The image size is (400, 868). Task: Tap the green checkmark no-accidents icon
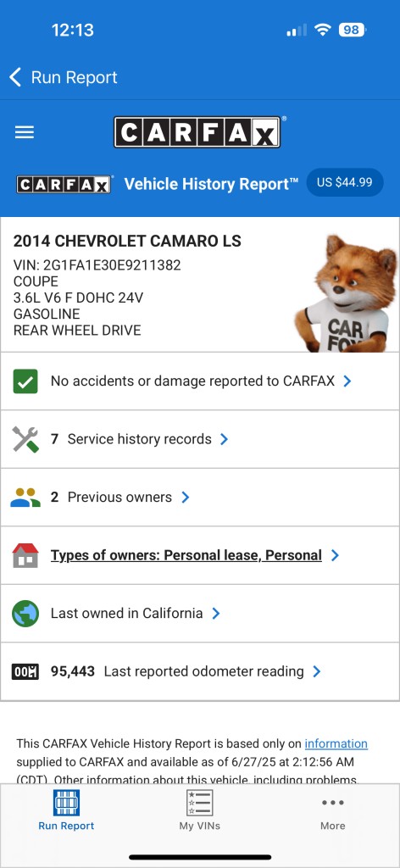coord(25,381)
